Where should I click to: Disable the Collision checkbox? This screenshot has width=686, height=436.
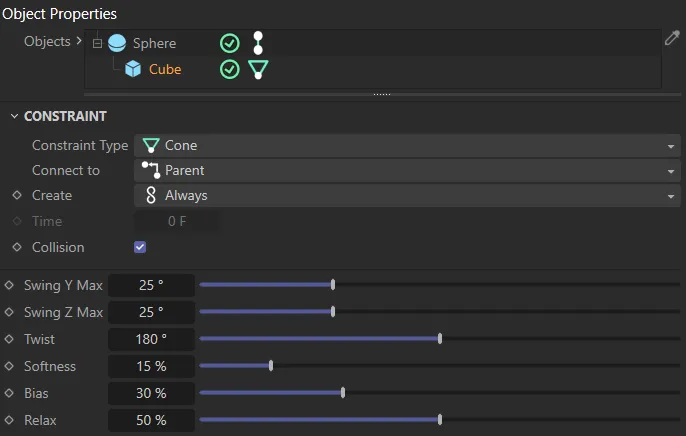tap(140, 247)
